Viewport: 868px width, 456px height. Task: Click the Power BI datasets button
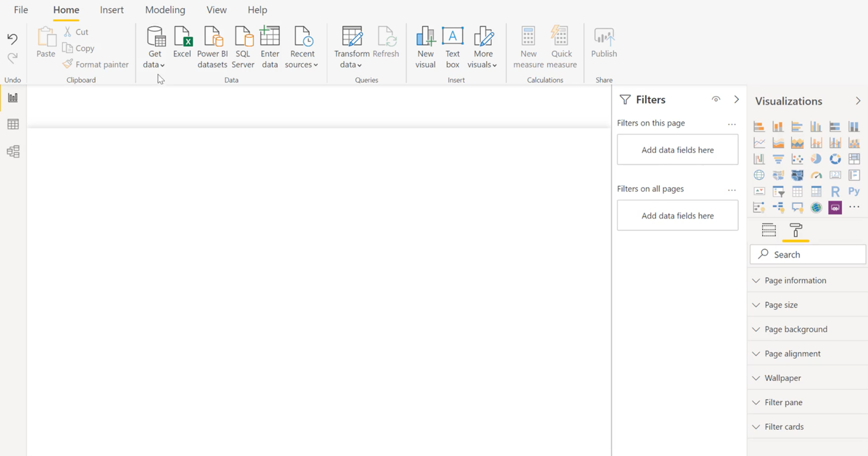coord(212,47)
